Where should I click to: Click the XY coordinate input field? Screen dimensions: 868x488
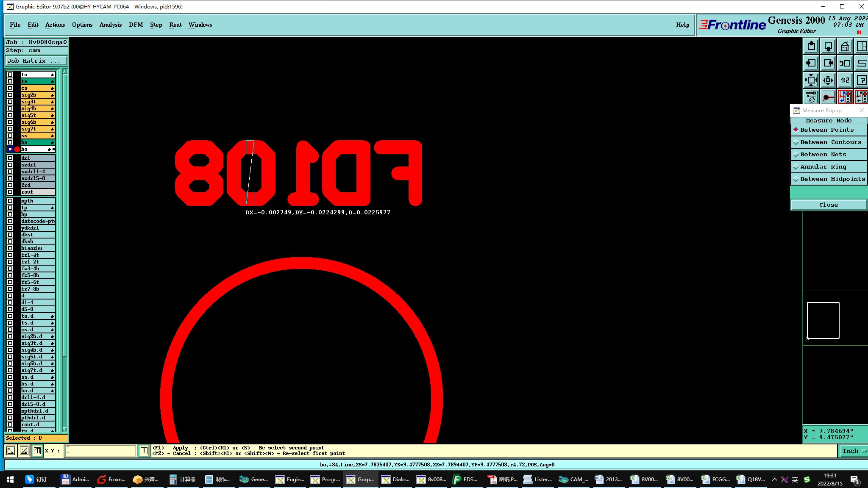click(101, 451)
